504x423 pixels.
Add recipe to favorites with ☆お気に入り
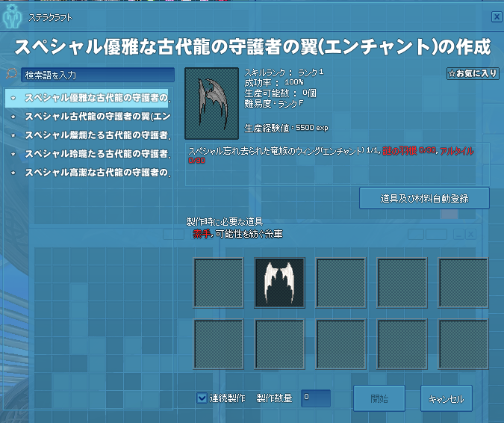pos(473,73)
